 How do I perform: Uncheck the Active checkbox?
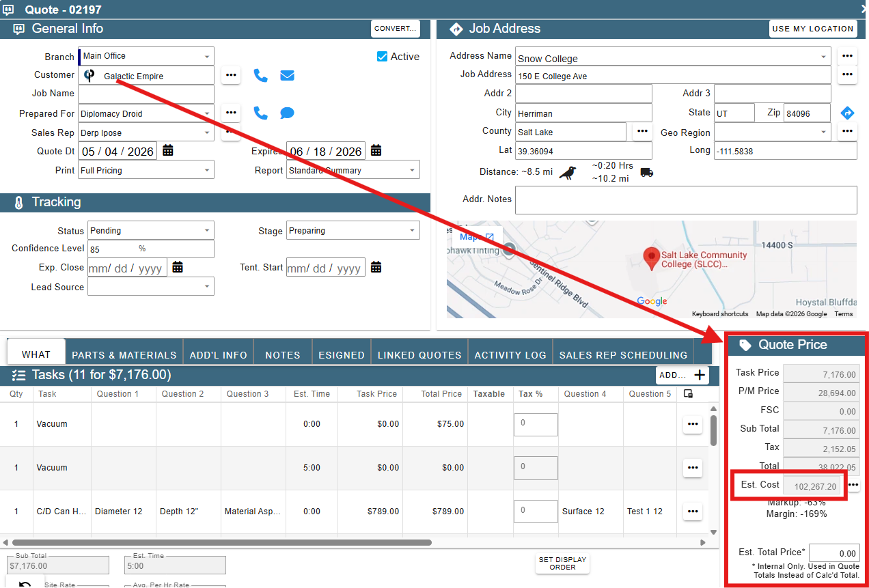(382, 57)
